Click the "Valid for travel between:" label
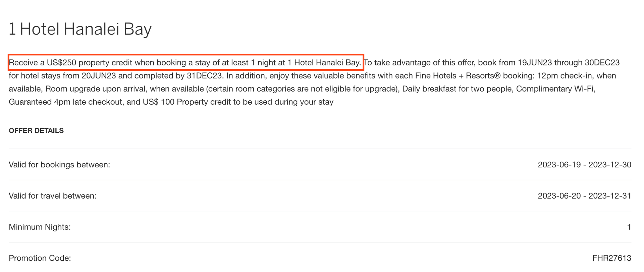 53,196
